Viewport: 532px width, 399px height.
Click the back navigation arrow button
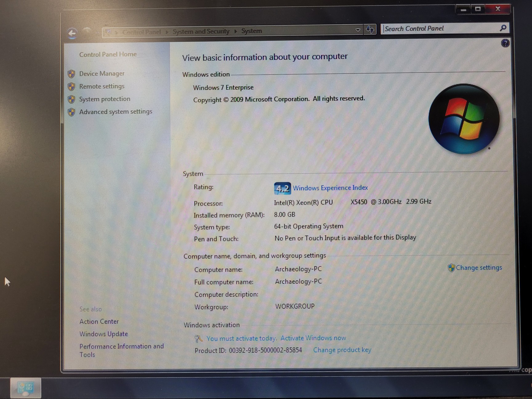(72, 33)
